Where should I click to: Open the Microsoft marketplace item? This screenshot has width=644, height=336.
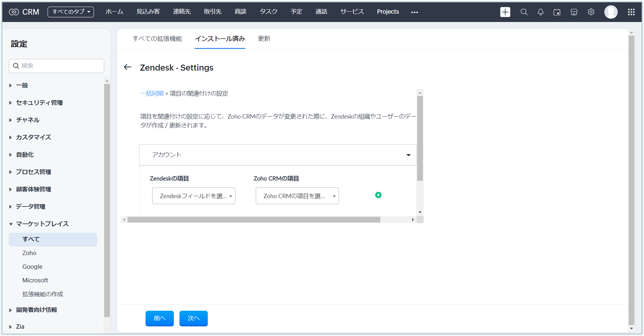point(35,280)
